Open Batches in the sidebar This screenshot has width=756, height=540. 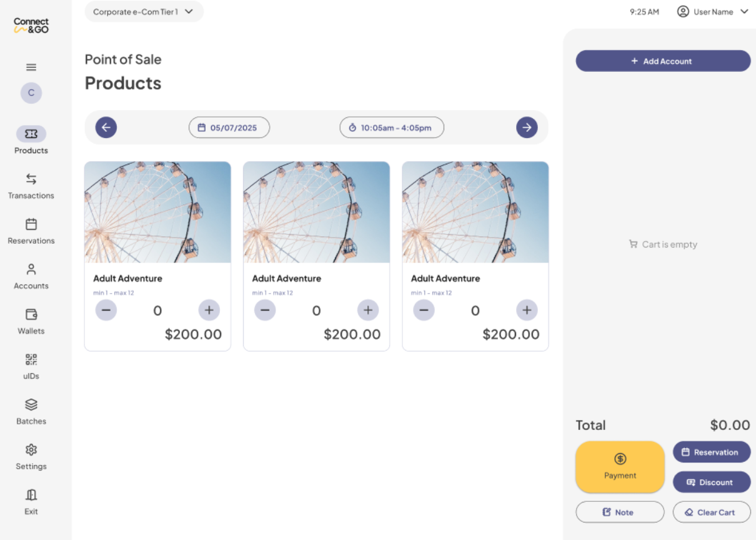pyautogui.click(x=31, y=411)
